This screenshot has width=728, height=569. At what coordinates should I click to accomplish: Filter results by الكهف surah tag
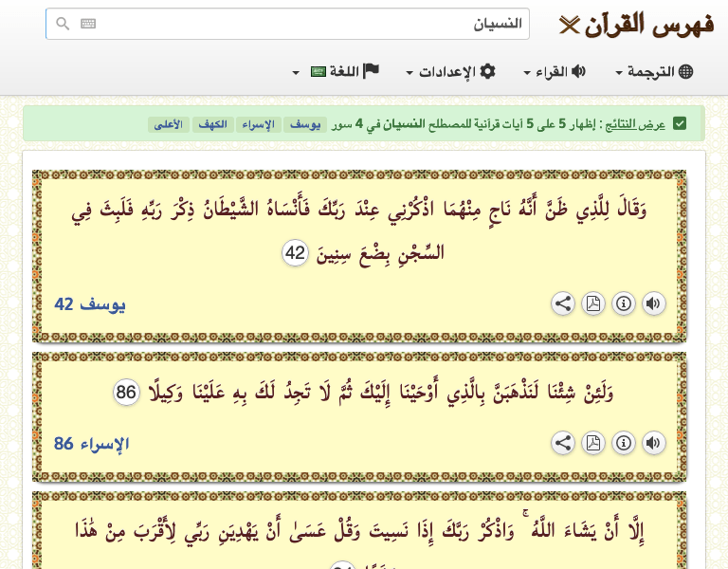pyautogui.click(x=213, y=125)
